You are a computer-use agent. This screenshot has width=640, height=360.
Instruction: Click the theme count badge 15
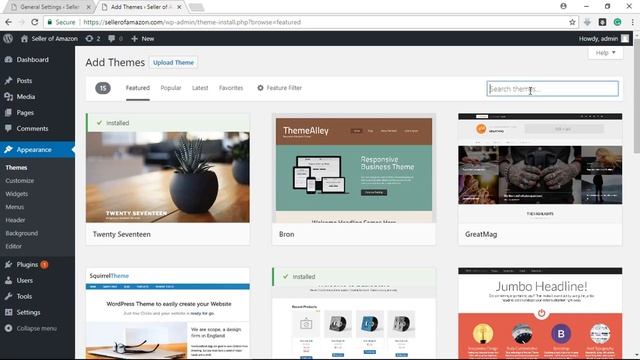tap(103, 88)
